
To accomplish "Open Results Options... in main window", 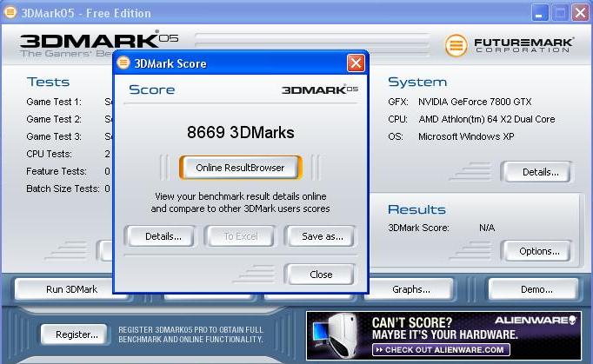I will (x=539, y=251).
